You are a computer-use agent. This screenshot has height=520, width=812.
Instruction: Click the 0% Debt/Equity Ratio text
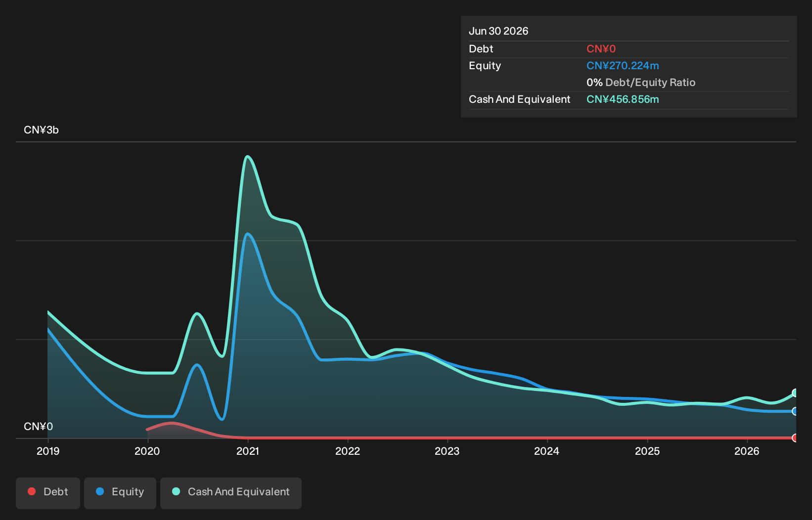coord(641,83)
